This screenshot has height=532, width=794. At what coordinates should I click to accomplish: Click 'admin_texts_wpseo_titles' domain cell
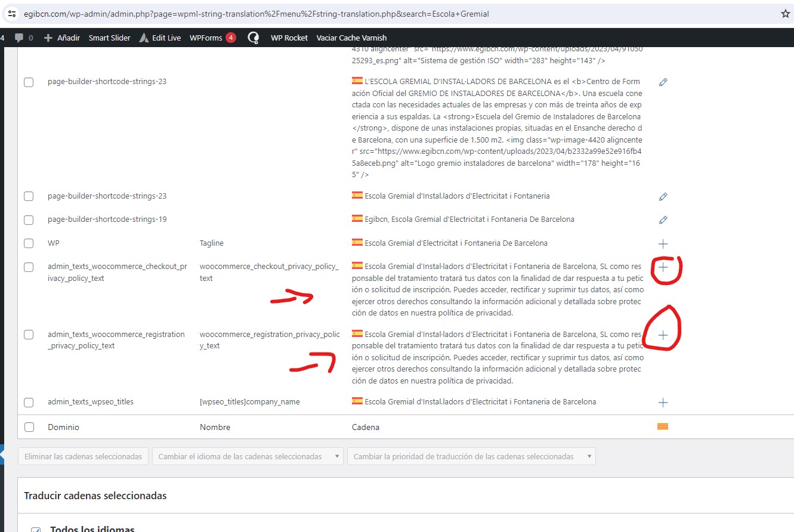tap(91, 402)
